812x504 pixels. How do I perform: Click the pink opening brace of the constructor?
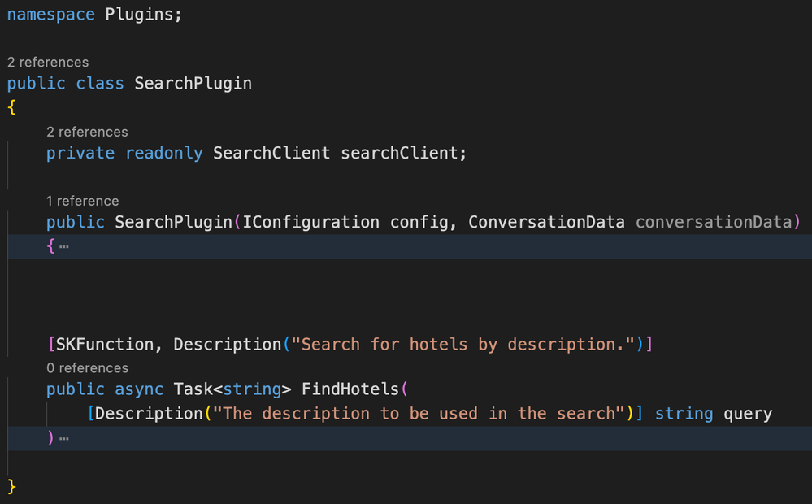(x=50, y=245)
